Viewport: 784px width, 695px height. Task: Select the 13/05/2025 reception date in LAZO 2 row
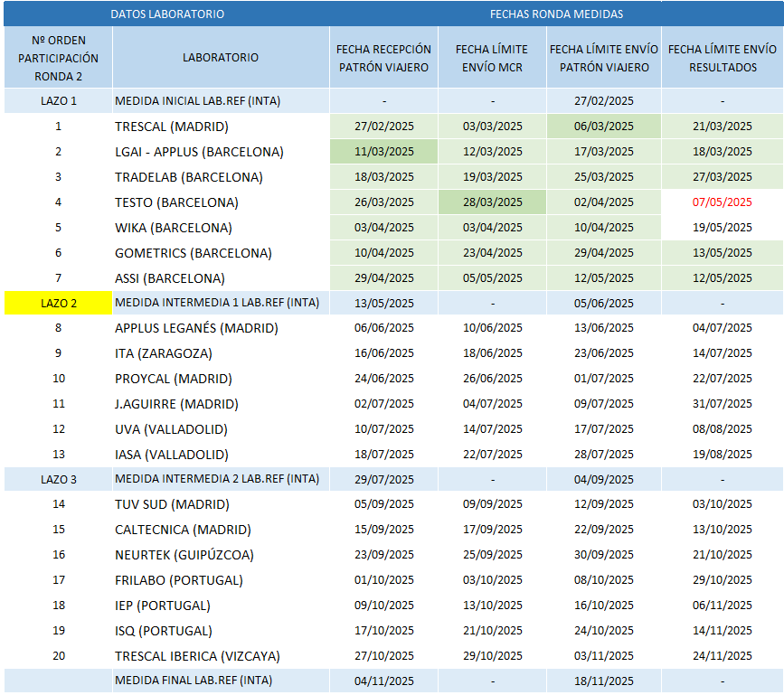(384, 304)
